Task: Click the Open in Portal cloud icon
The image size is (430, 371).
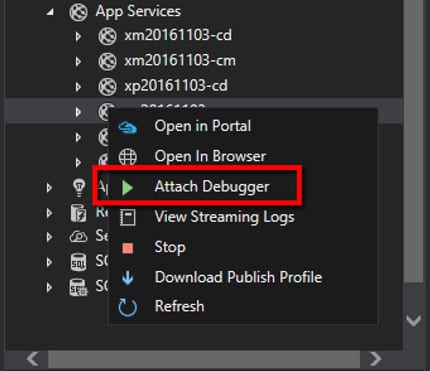Action: point(128,127)
